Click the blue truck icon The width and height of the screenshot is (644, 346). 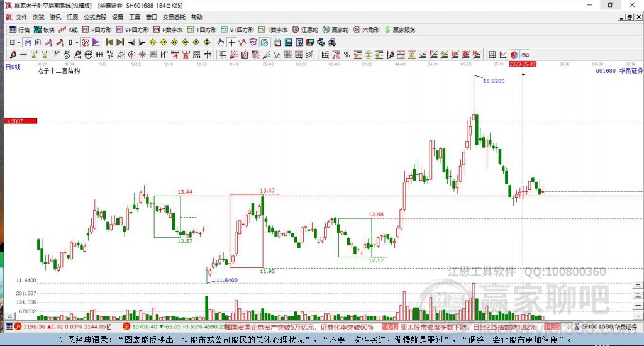(332, 42)
